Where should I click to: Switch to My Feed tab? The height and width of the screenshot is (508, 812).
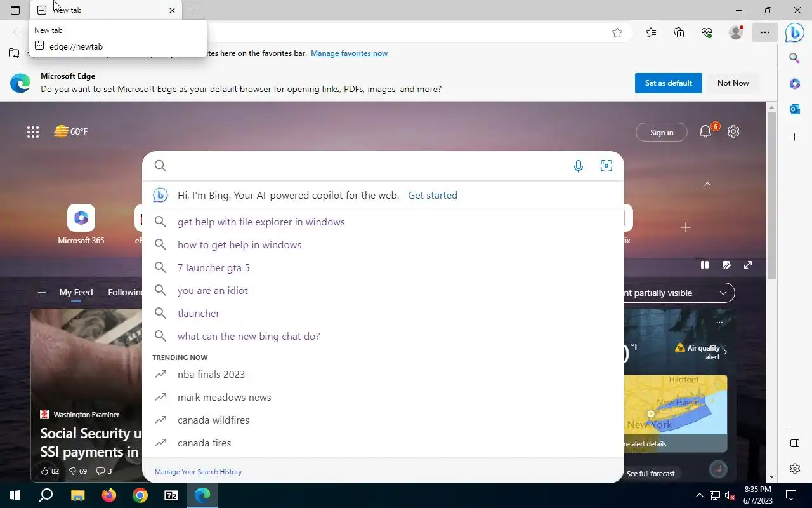pyautogui.click(x=76, y=293)
